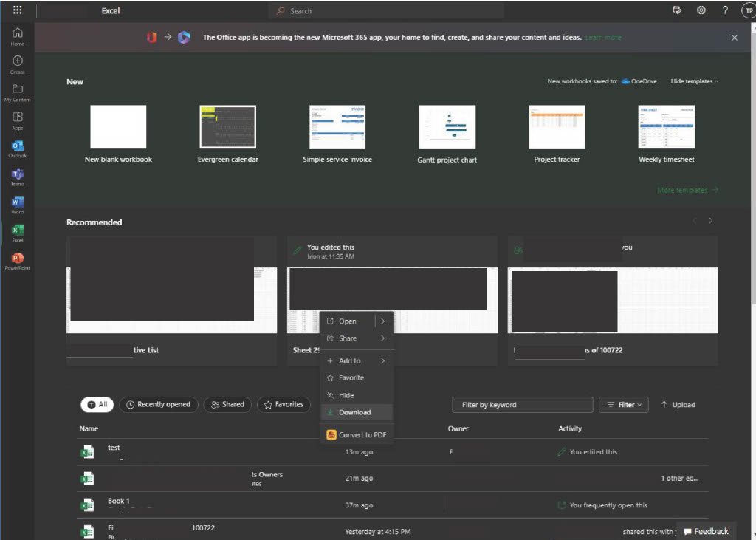Select the All filter pill
Viewport: 756px width, 540px height.
pyautogui.click(x=97, y=404)
